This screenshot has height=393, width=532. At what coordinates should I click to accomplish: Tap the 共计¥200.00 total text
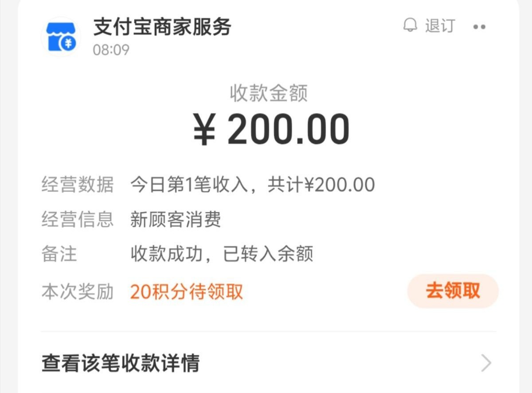click(321, 185)
